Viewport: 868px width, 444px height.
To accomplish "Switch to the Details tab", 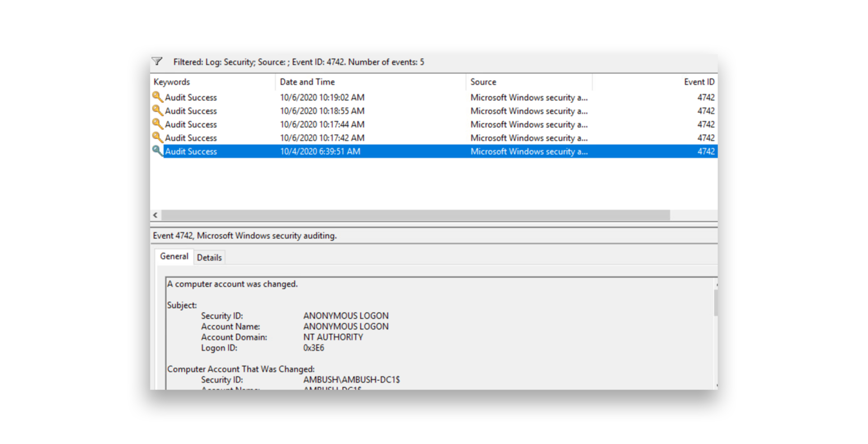I will tap(209, 257).
